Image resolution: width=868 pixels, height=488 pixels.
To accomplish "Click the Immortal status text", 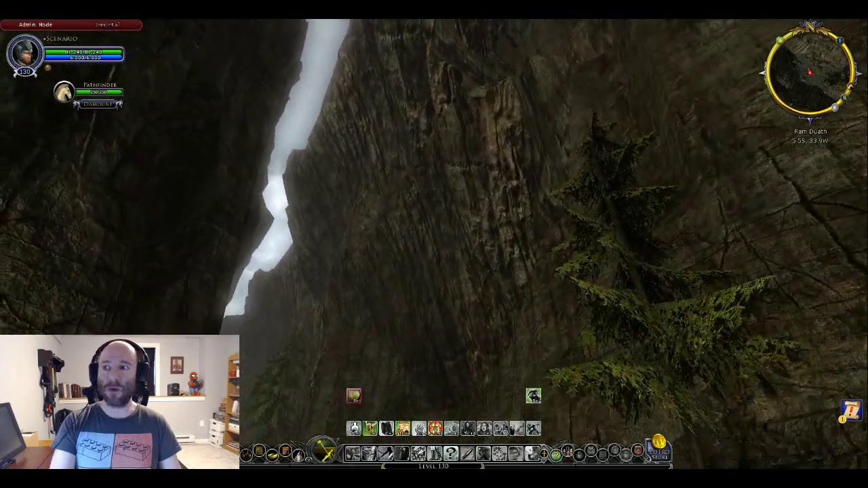I will (x=107, y=24).
